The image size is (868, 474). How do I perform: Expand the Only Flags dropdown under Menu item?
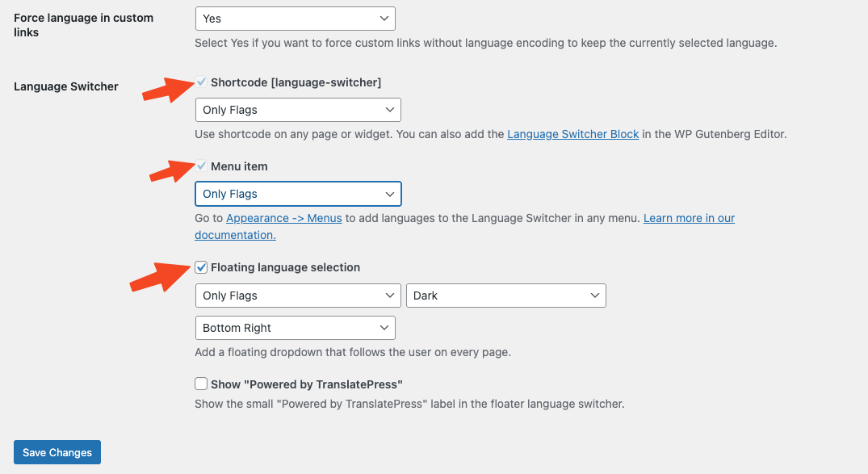point(297,194)
